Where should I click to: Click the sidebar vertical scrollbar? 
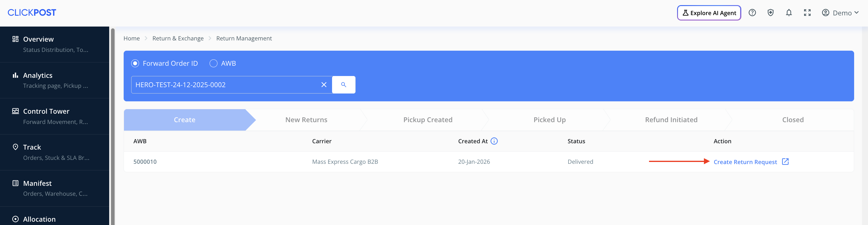112,127
